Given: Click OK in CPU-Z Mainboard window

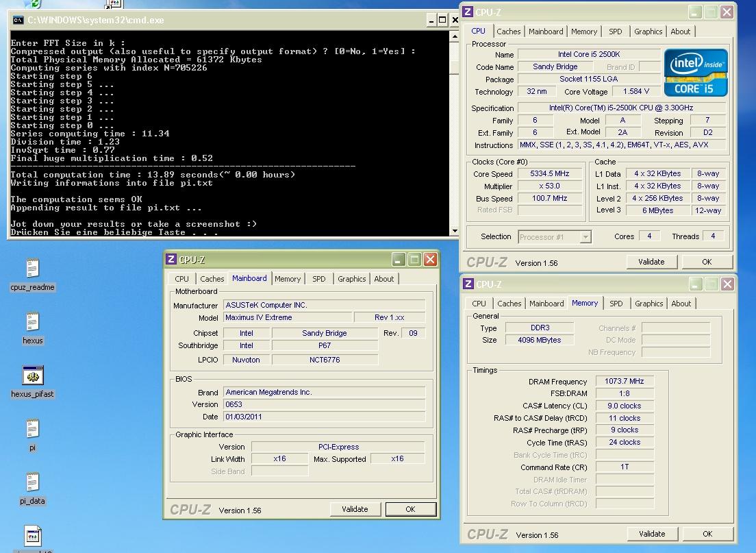Looking at the screenshot, I should click(x=410, y=509).
